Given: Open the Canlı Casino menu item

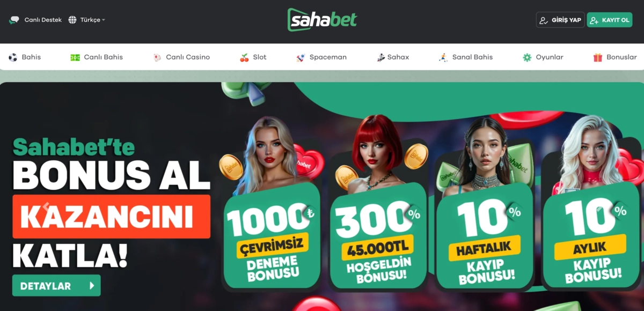Looking at the screenshot, I should tap(181, 57).
